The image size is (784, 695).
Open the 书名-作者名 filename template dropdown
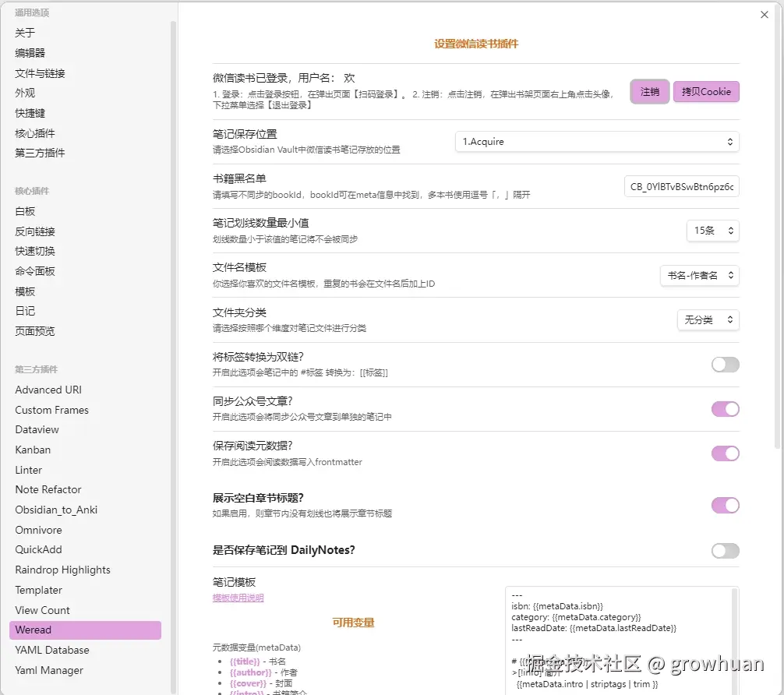tap(700, 276)
